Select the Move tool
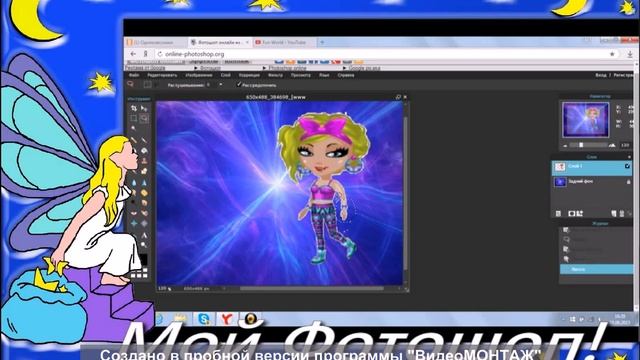640x360 pixels. [144, 108]
